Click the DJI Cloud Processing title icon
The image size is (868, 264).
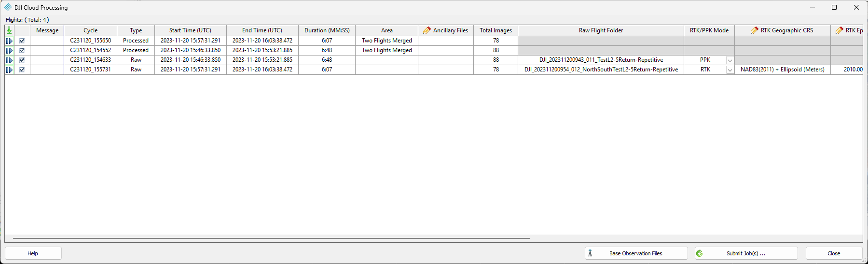(x=8, y=7)
